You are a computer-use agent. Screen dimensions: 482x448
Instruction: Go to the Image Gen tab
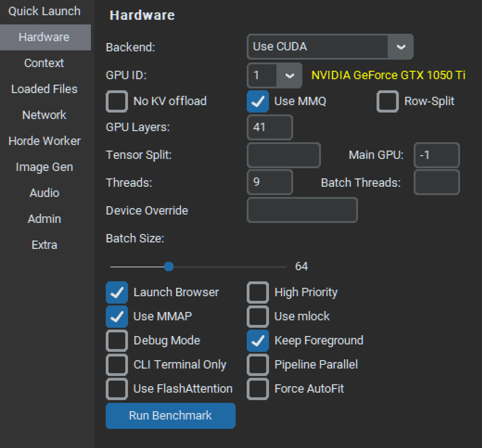[44, 167]
